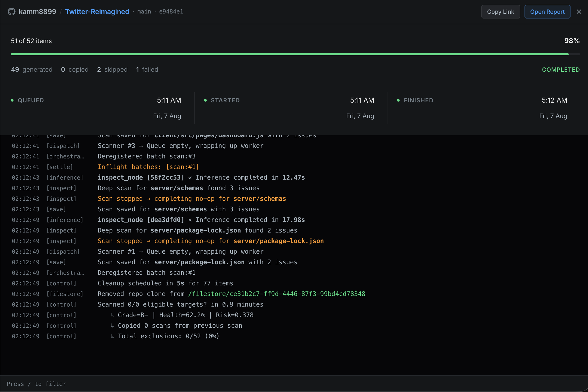Open the Twitter-Reimagined repository link
The image size is (588, 392).
[x=97, y=12]
